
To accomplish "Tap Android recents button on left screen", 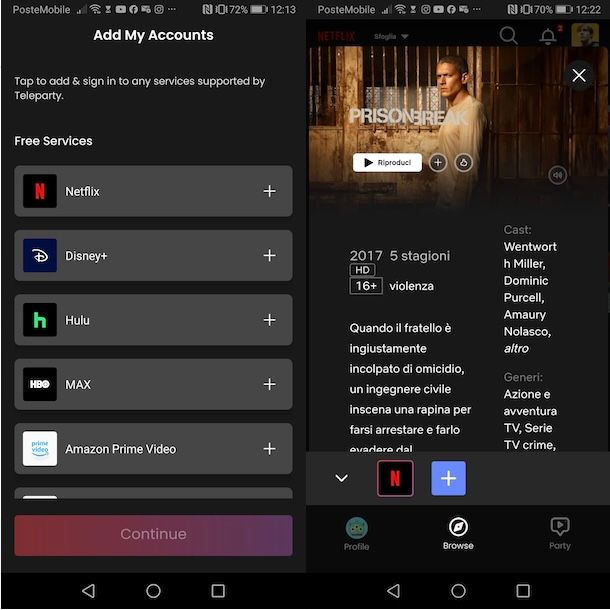I will coord(218,591).
